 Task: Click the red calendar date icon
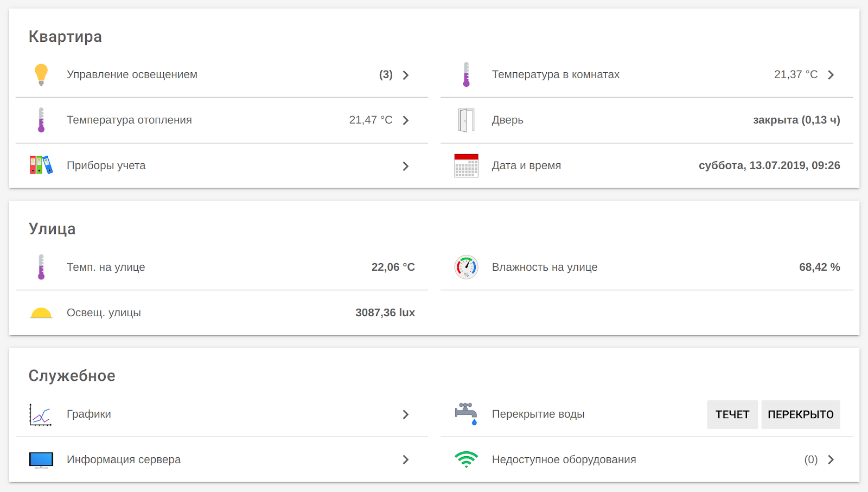(x=466, y=165)
